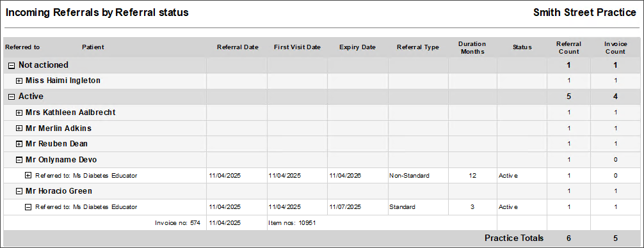
Task: Click the First Visit Date column header
Action: click(x=297, y=47)
